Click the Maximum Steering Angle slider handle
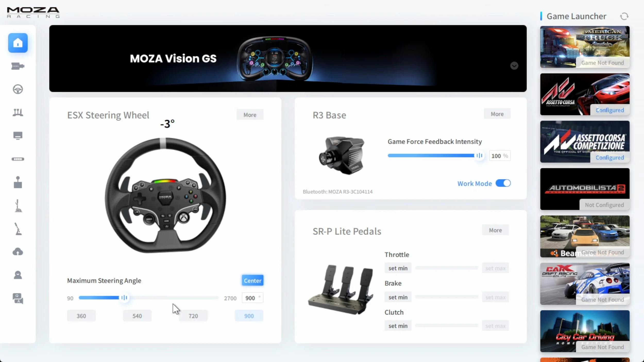 click(124, 298)
